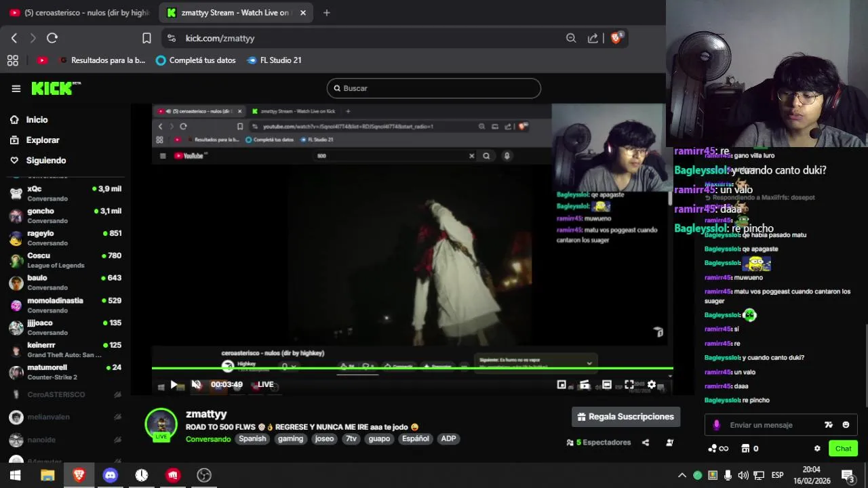The height and width of the screenshot is (488, 868).
Task: Jump to LIVE in the player
Action: pyautogui.click(x=265, y=384)
